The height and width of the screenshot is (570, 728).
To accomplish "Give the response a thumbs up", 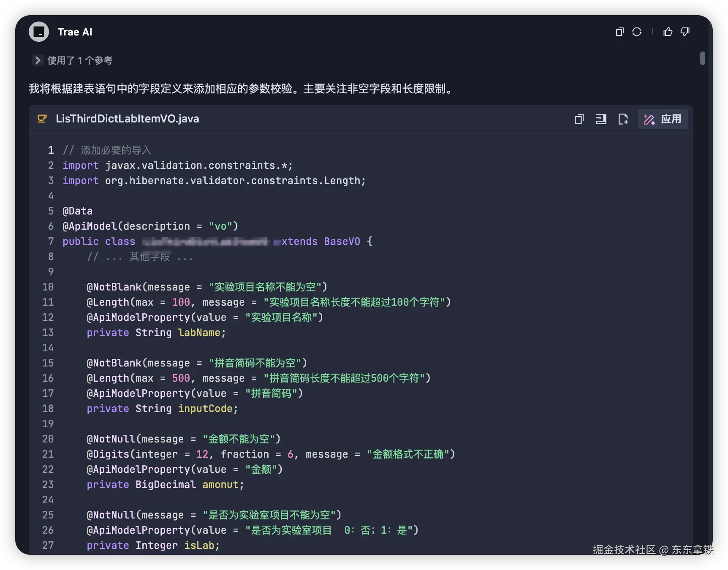I will [668, 32].
